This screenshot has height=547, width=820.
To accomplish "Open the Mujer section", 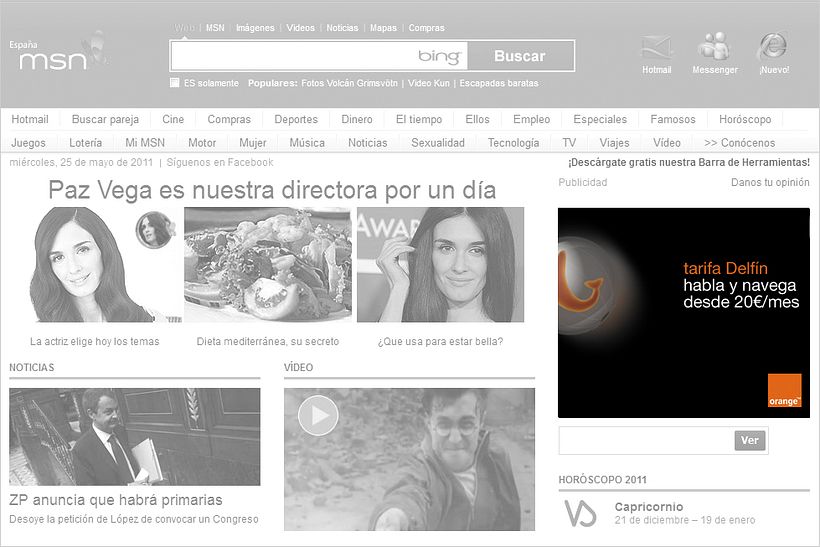I will pos(253,143).
